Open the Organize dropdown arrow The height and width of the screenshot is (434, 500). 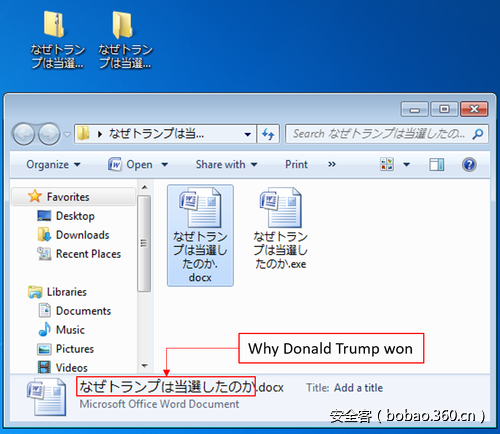(x=77, y=165)
